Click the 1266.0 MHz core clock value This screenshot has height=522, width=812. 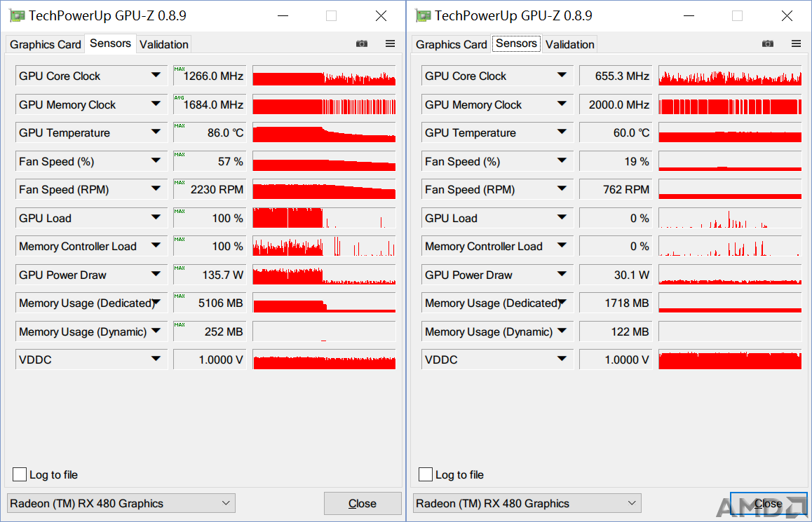(x=210, y=76)
